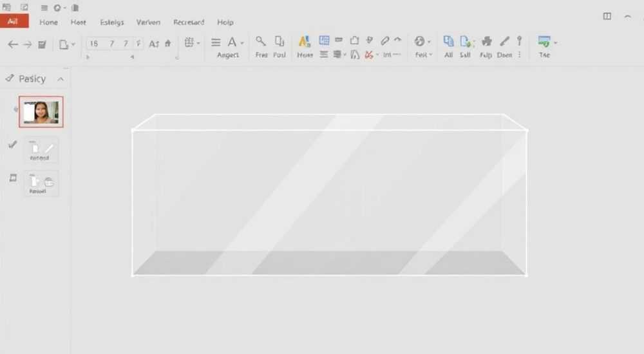This screenshot has height=354, width=644.
Task: Click the Fosl page icon
Action: (x=279, y=41)
